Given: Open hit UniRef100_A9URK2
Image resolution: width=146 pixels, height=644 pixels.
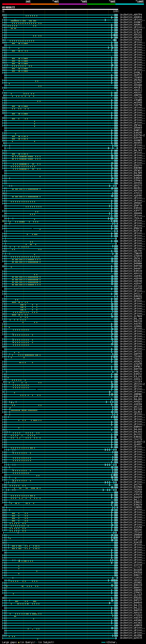Looking at the screenshot, I should tap(131, 25).
